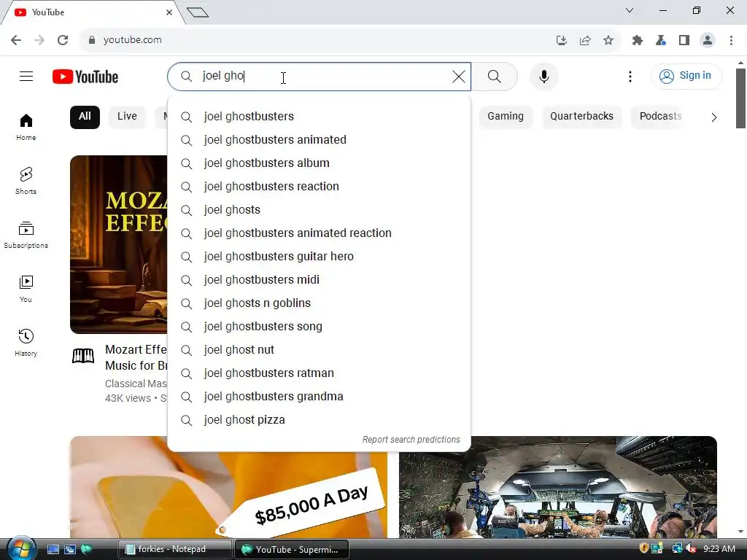747x560 pixels.
Task: Show more filter chips with right arrow
Action: tap(713, 117)
